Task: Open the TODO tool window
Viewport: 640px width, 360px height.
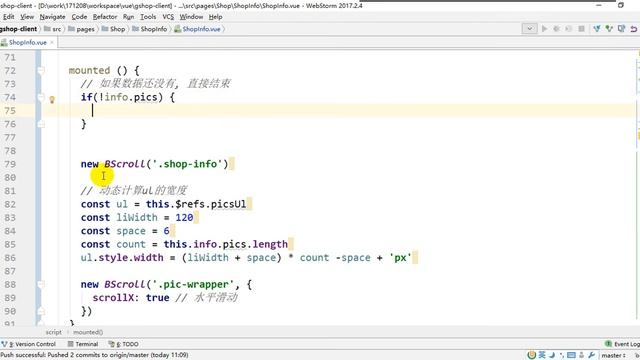Action: (124, 344)
